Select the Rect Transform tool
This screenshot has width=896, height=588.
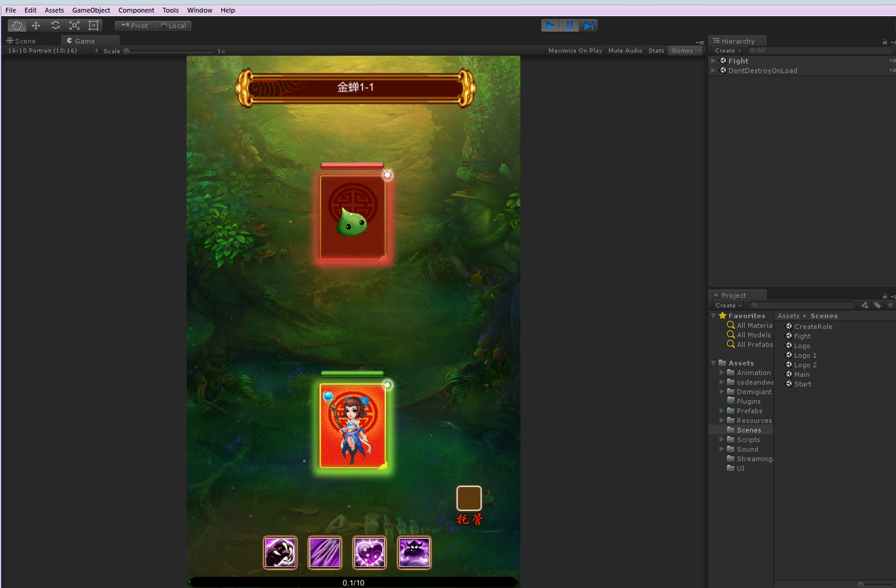coord(93,26)
